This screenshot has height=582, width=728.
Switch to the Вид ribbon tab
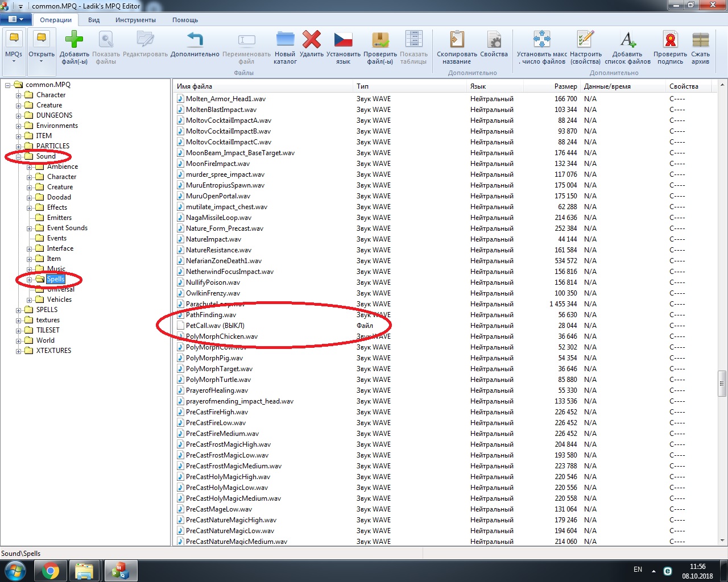(94, 20)
